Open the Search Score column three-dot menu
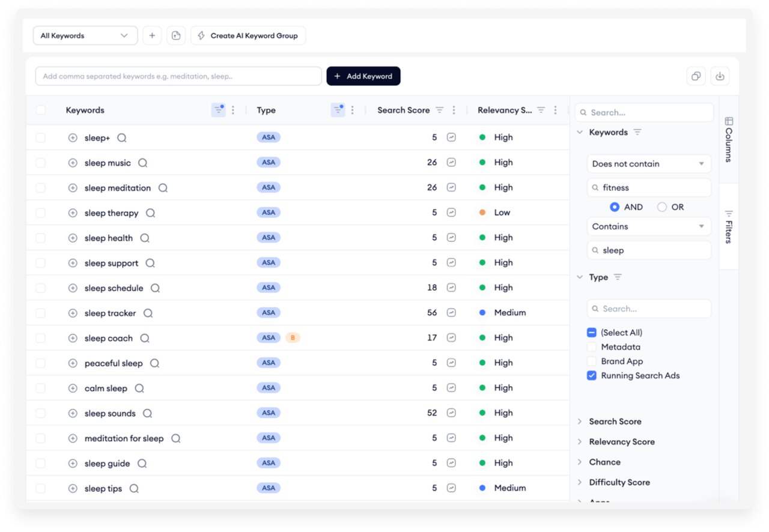This screenshot has width=769, height=532. coord(454,110)
